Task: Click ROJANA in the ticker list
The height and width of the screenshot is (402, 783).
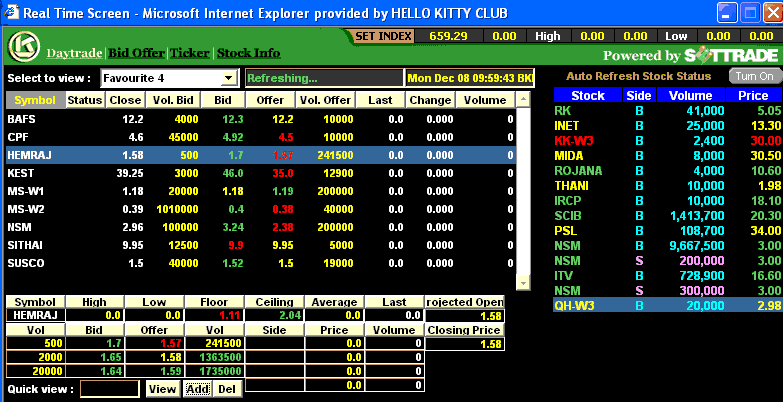Action: [x=578, y=171]
